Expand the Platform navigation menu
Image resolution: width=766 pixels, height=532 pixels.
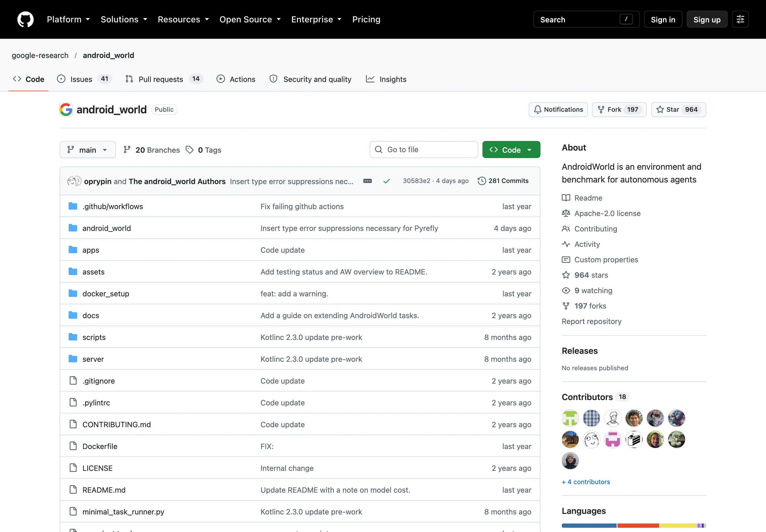coord(68,19)
